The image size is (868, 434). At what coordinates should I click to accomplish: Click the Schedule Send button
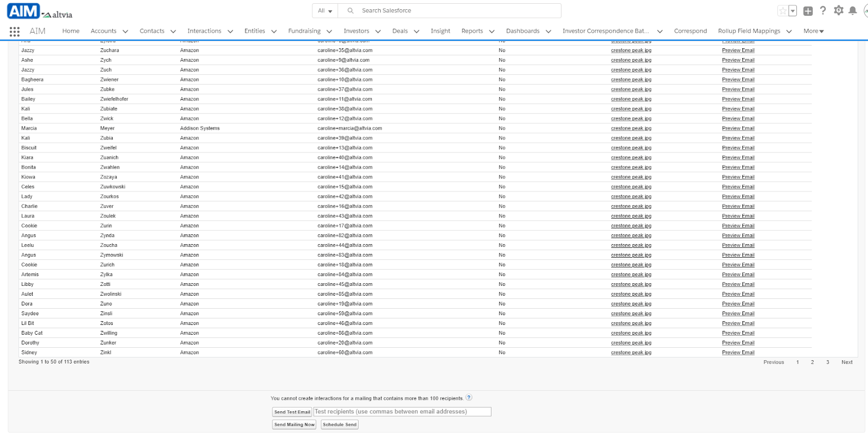(x=340, y=425)
